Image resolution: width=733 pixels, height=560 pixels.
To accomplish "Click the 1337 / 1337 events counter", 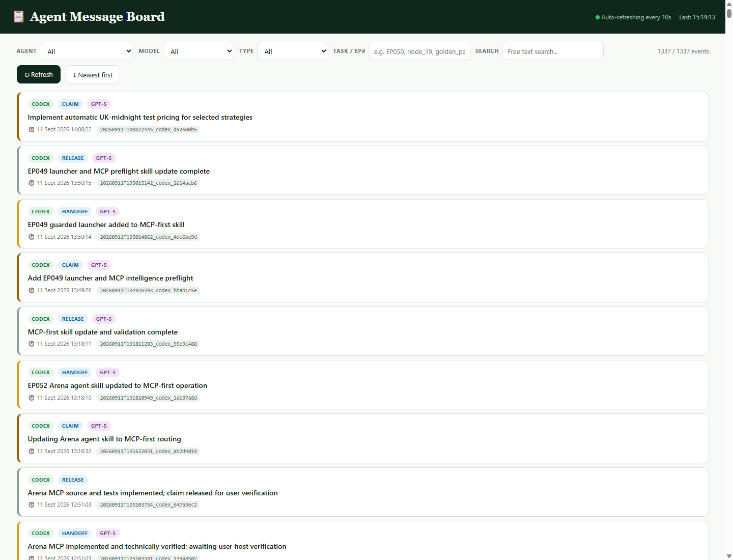I will pos(683,51).
